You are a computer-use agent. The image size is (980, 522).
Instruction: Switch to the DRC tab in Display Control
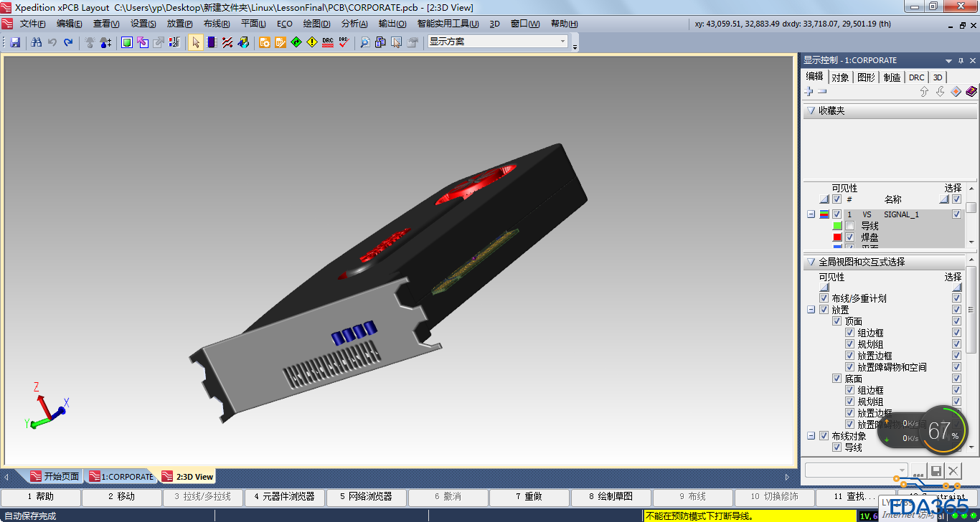point(916,77)
